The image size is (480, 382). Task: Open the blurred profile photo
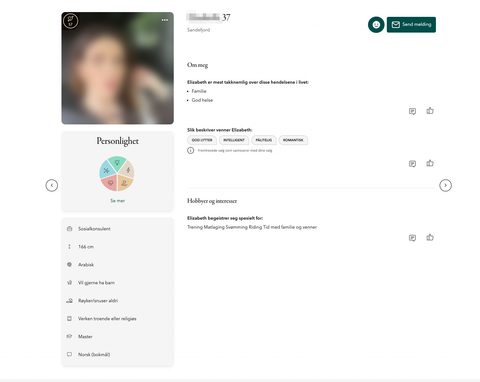coord(118,68)
